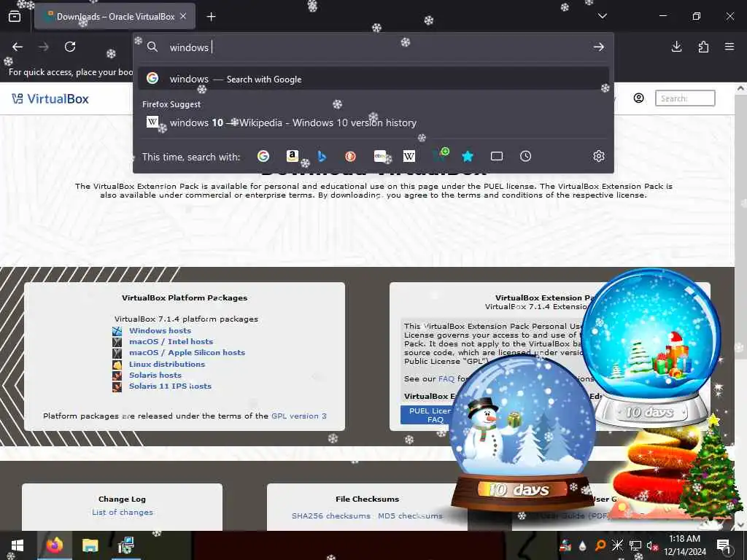747x560 pixels.
Task: Open macOS / Apple Silicon hosts link
Action: 187,352
